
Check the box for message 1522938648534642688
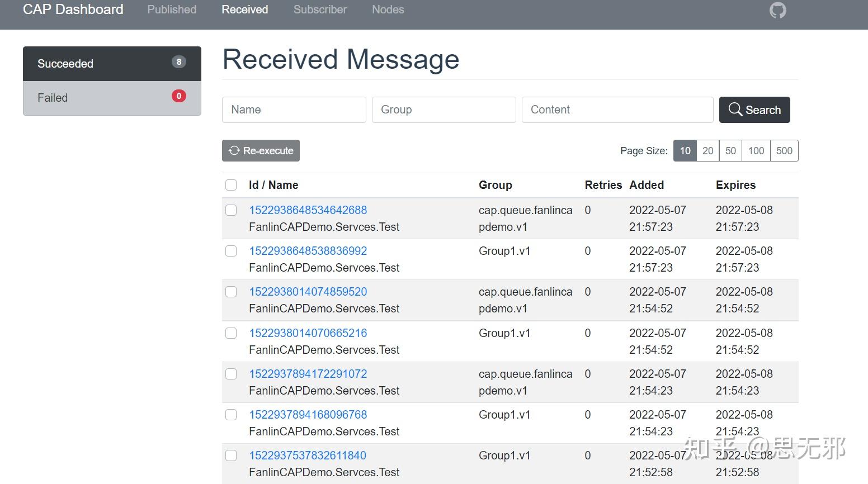[231, 210]
